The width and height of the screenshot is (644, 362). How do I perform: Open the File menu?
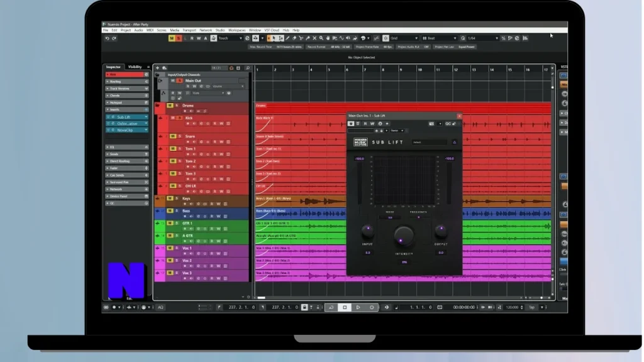click(x=106, y=30)
